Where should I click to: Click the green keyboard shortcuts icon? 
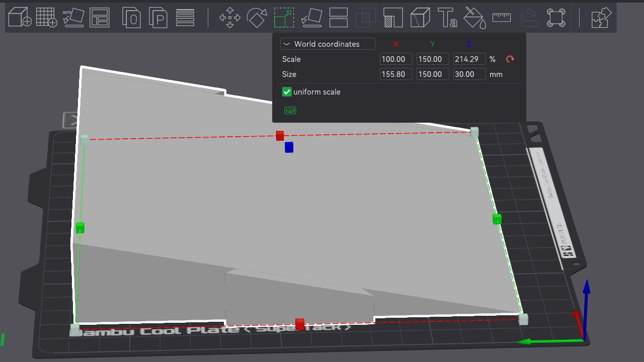pyautogui.click(x=290, y=110)
